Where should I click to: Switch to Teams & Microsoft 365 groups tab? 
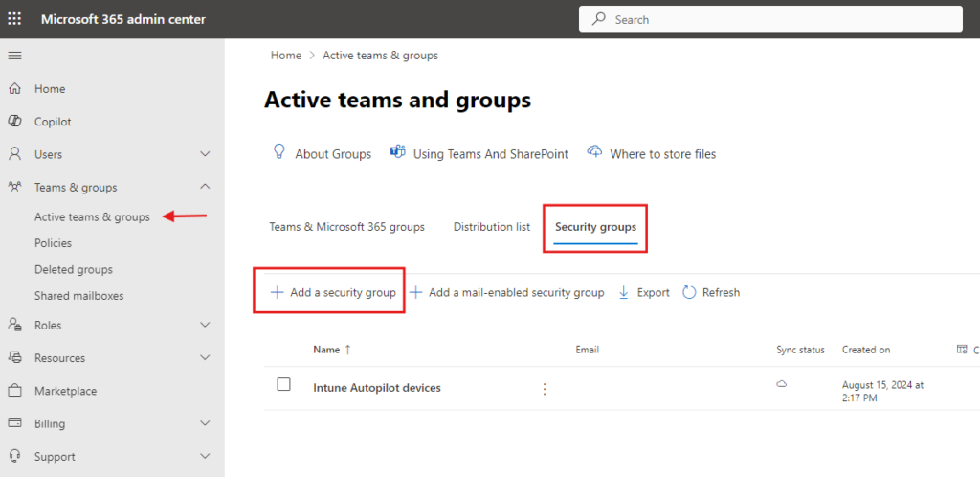point(346,227)
